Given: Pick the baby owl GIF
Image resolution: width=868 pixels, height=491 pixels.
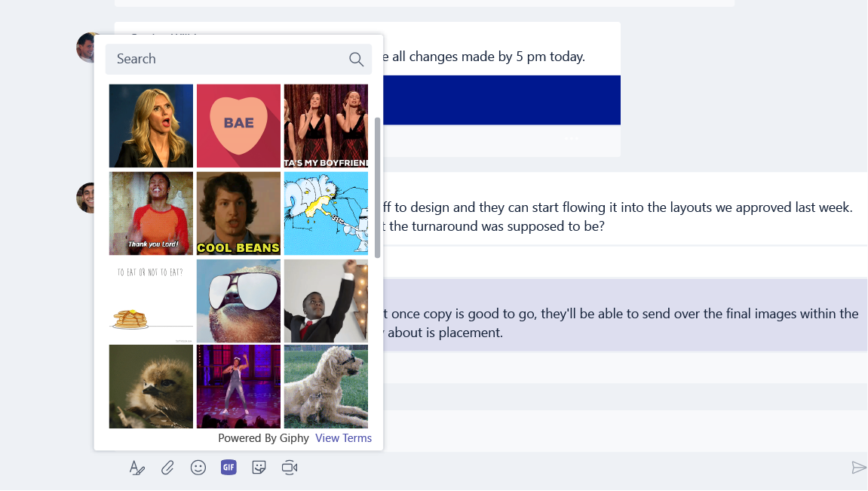Looking at the screenshot, I should point(151,386).
